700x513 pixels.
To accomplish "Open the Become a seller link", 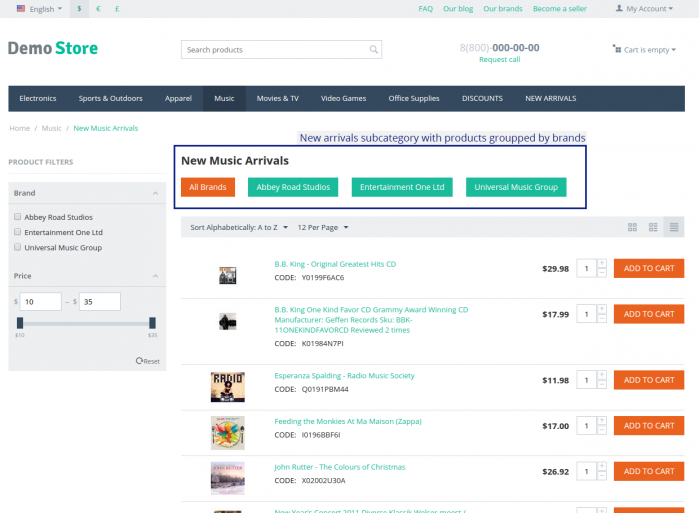I will pos(560,8).
